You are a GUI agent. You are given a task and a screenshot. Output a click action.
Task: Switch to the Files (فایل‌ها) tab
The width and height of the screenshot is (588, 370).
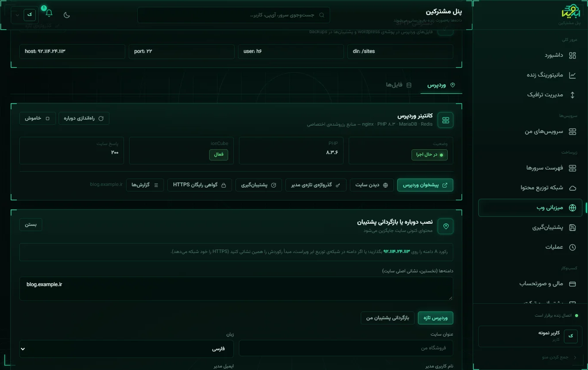coord(398,85)
